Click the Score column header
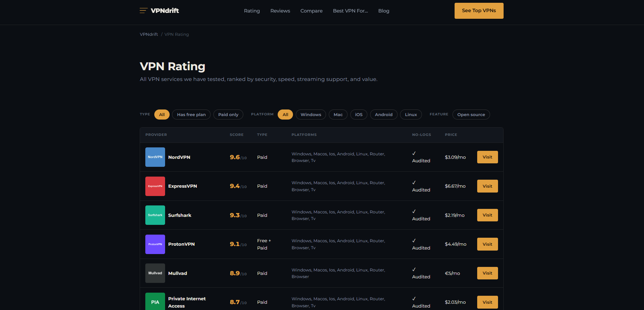644x310 pixels. 237,135
